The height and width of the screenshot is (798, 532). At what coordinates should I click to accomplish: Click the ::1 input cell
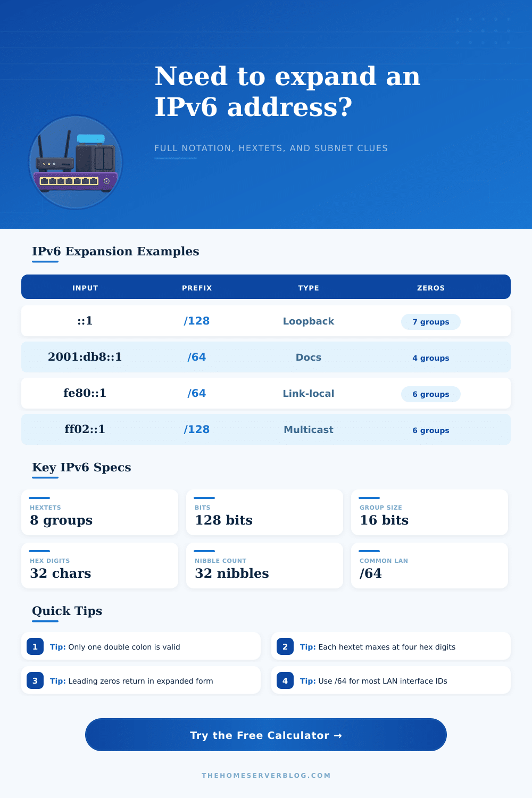pyautogui.click(x=85, y=320)
